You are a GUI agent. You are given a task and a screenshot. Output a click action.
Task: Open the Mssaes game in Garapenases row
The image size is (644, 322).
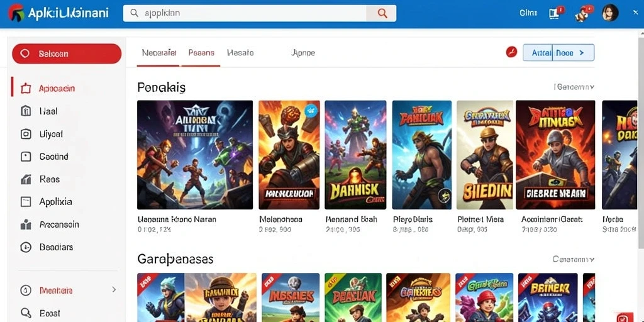(x=291, y=297)
